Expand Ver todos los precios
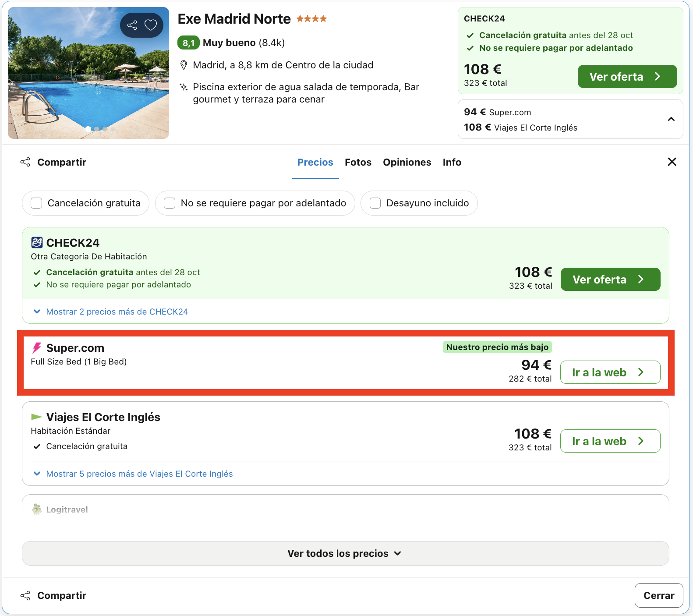693x616 pixels. click(x=345, y=553)
